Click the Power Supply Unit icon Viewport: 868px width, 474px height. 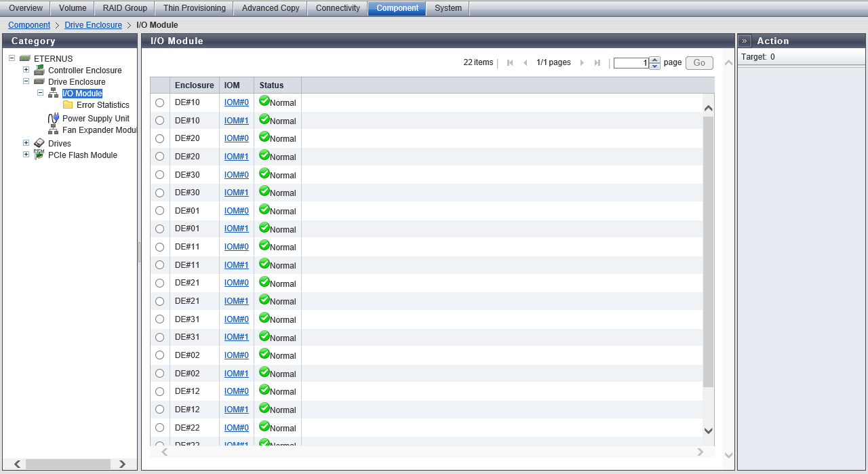pos(54,118)
